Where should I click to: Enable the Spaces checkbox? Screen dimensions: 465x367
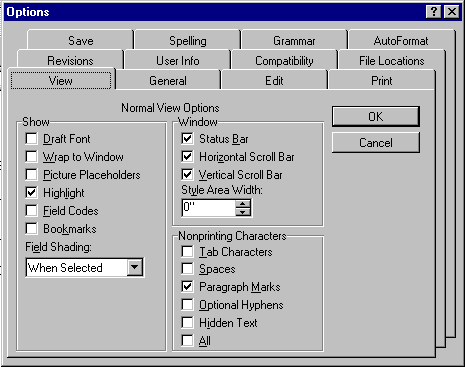(x=187, y=268)
